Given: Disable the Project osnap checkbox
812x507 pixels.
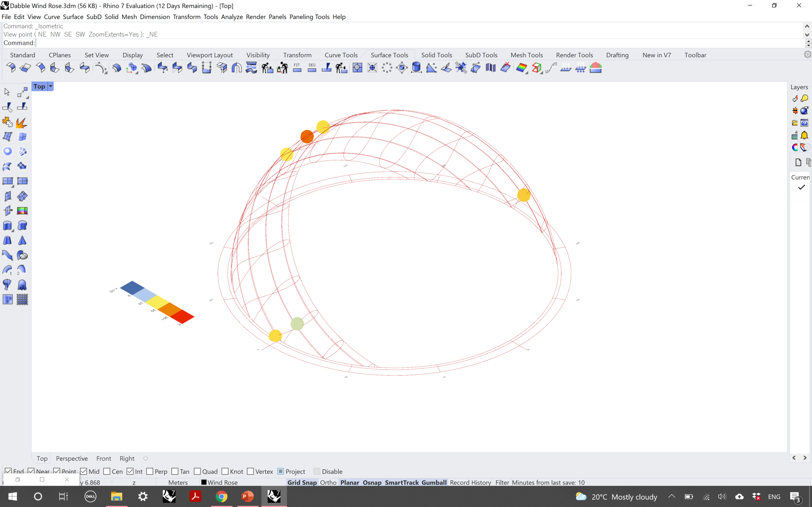Looking at the screenshot, I should tap(281, 471).
